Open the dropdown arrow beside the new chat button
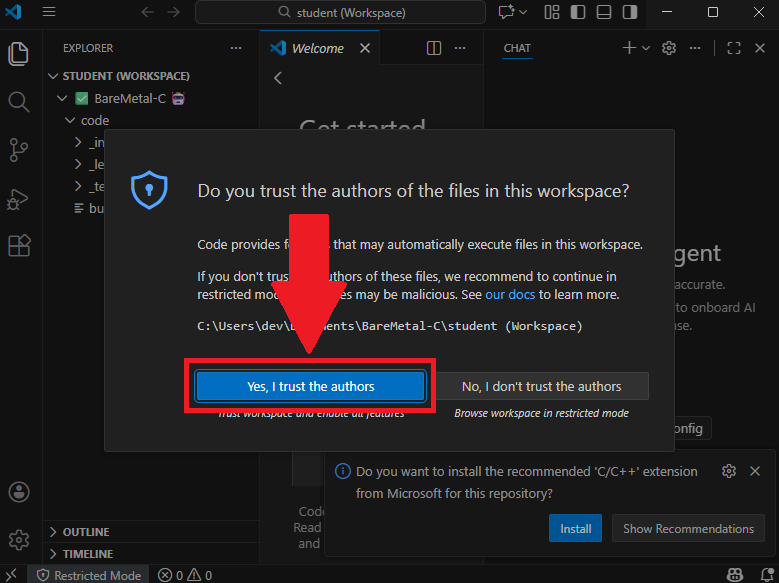This screenshot has height=583, width=779. click(646, 48)
